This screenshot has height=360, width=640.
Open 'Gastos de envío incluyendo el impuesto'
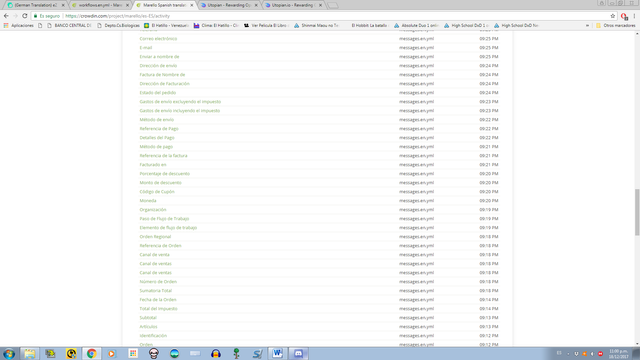click(x=180, y=111)
